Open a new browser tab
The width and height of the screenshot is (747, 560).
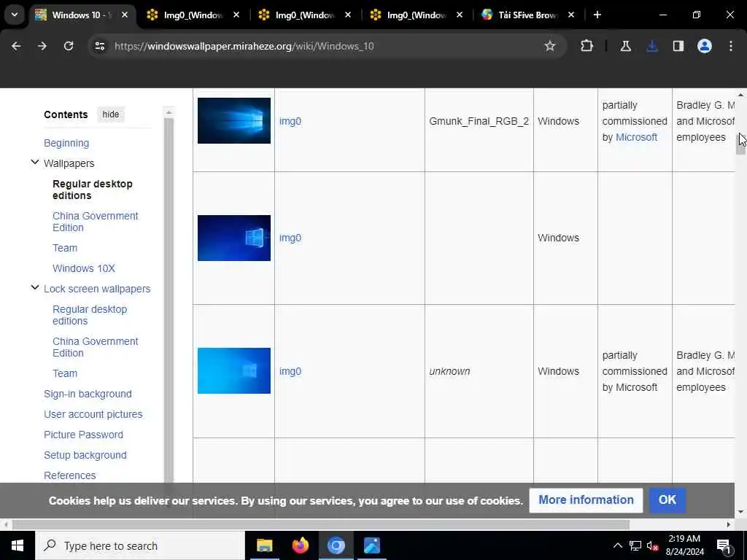(x=597, y=15)
